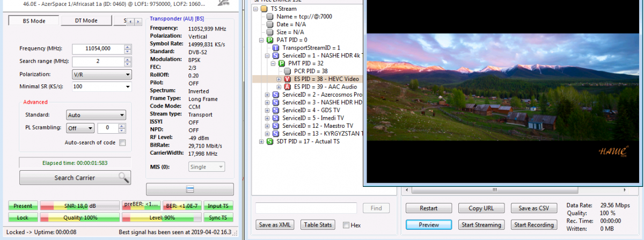This screenshot has width=644, height=240.
Task: Click Save as CSV
Action: coord(534,208)
